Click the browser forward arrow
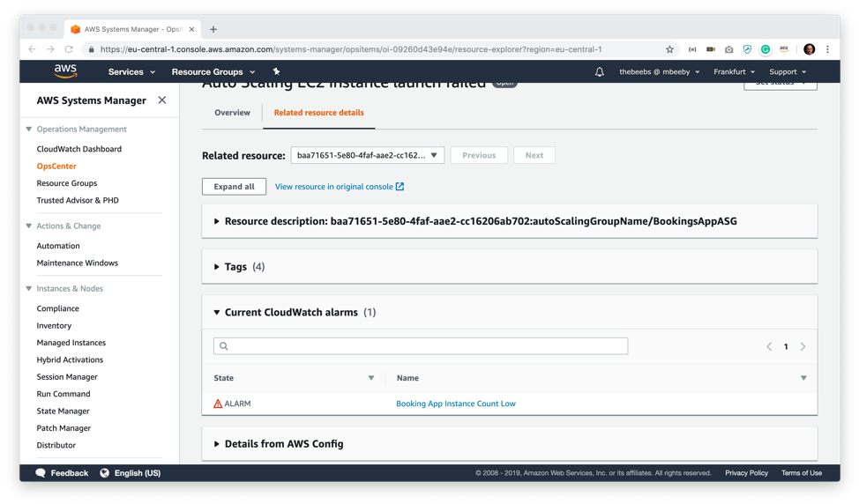859x504 pixels. pyautogui.click(x=50, y=49)
